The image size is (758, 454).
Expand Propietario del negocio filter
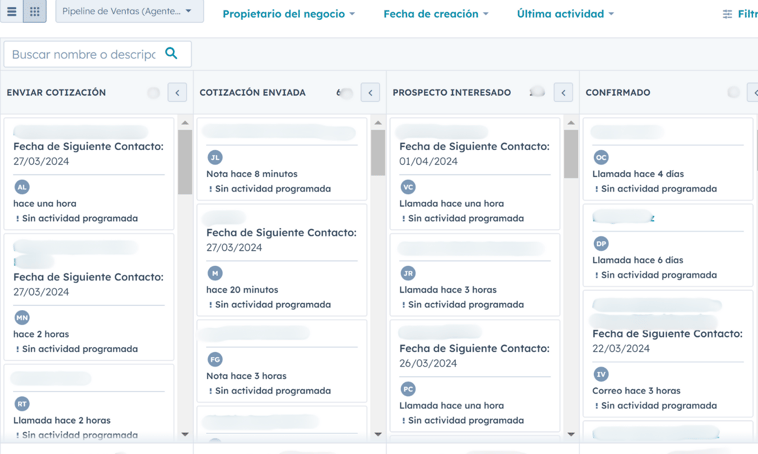tap(288, 14)
